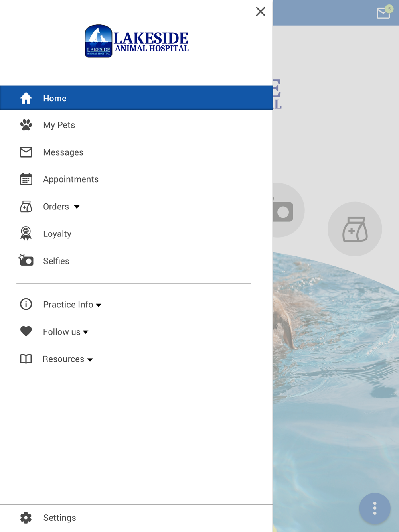399x532 pixels.
Task: Select the Home menu label
Action: pyautogui.click(x=55, y=98)
